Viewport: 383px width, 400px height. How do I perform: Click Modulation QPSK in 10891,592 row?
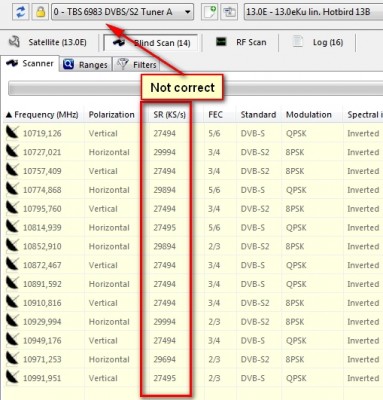pos(296,284)
